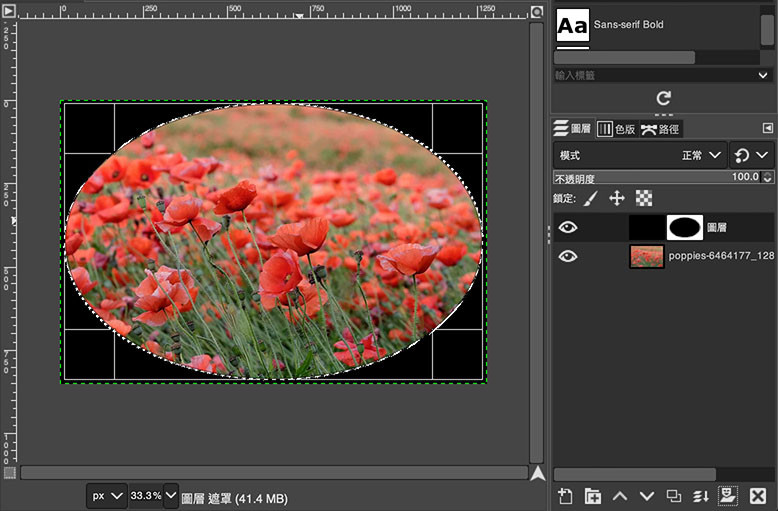Open the px unit dropdown
Image resolution: width=778 pixels, height=511 pixels.
106,495
